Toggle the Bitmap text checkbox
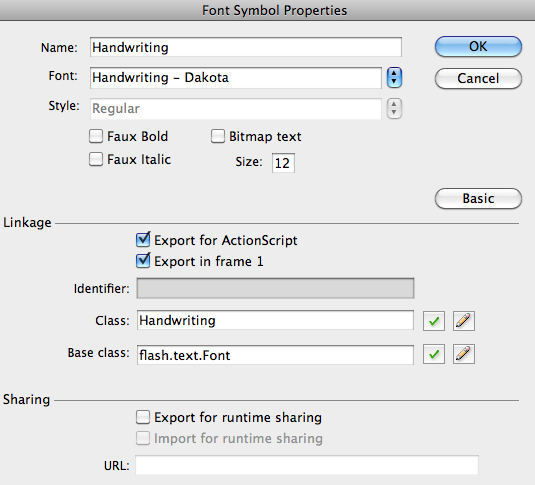The image size is (535, 485). pyautogui.click(x=218, y=136)
